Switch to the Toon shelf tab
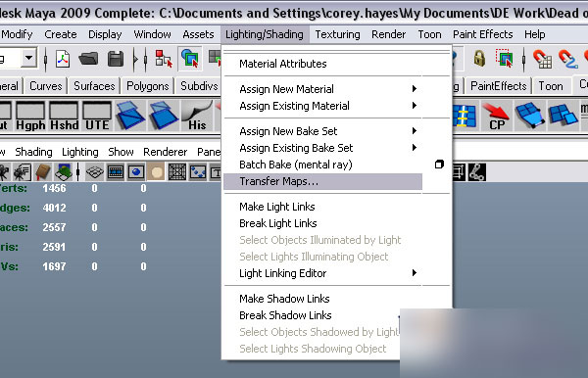 tap(551, 86)
